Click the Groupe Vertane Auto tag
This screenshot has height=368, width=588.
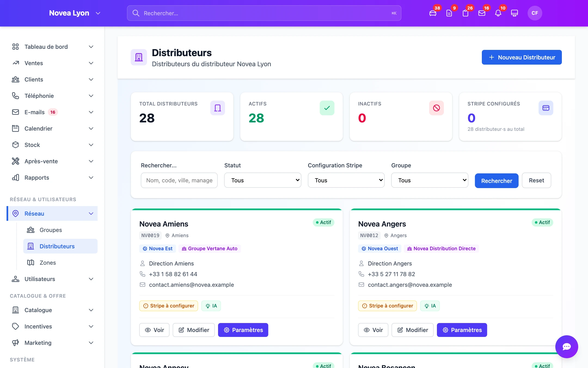click(210, 249)
